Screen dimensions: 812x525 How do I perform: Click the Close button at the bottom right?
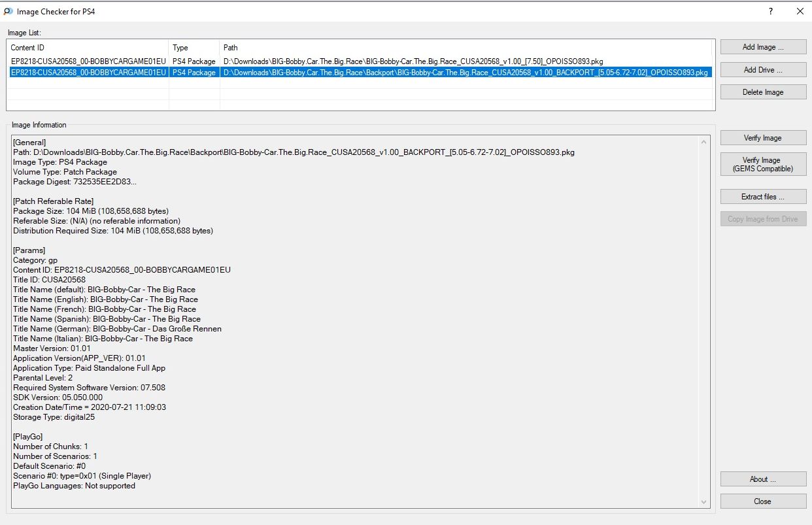coord(763,501)
